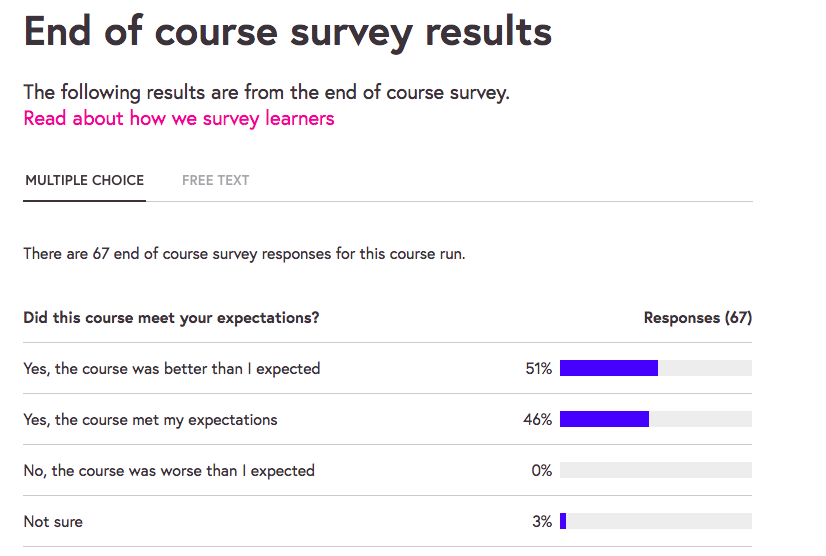The width and height of the screenshot is (826, 556).
Task: Click 'Yes, the course was better than I expected'
Action: (172, 369)
